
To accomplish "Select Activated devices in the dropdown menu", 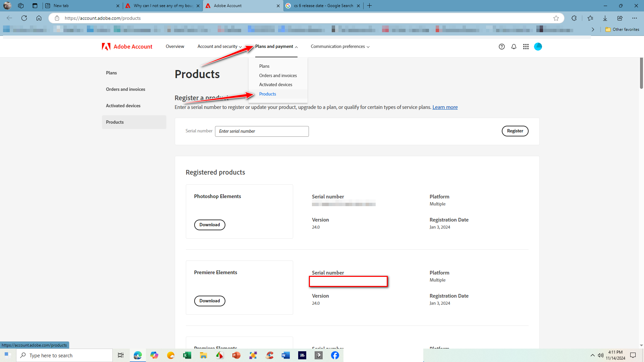I will [x=275, y=84].
